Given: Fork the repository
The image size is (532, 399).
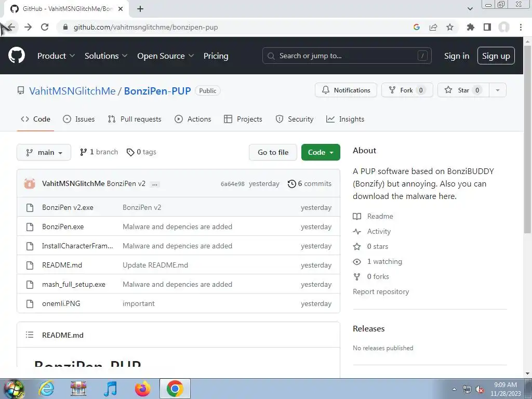Looking at the screenshot, I should (x=407, y=90).
